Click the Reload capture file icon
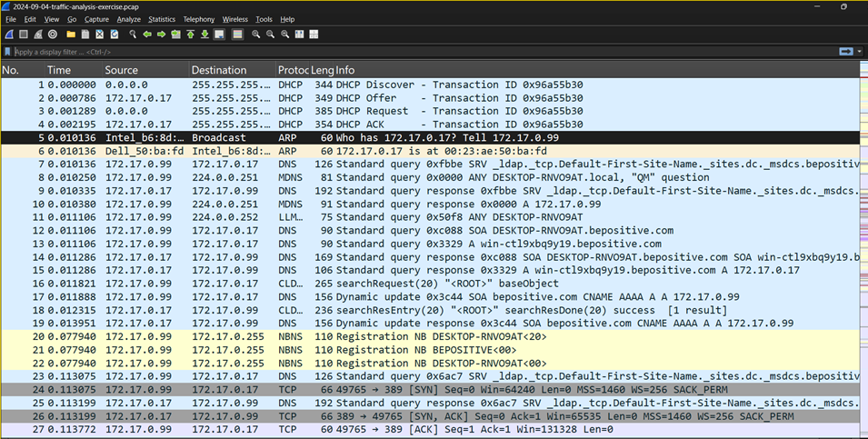 coord(114,35)
